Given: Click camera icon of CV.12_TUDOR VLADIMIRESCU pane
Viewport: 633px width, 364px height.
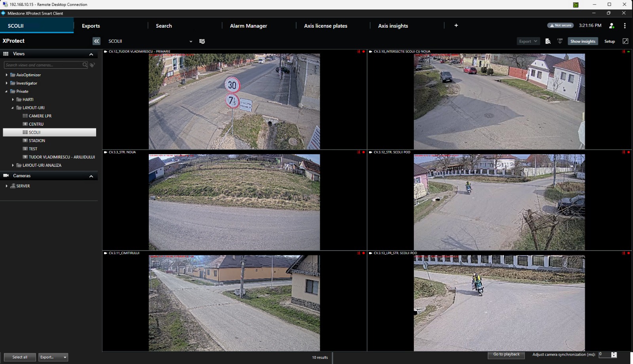Looking at the screenshot, I should click(106, 51).
